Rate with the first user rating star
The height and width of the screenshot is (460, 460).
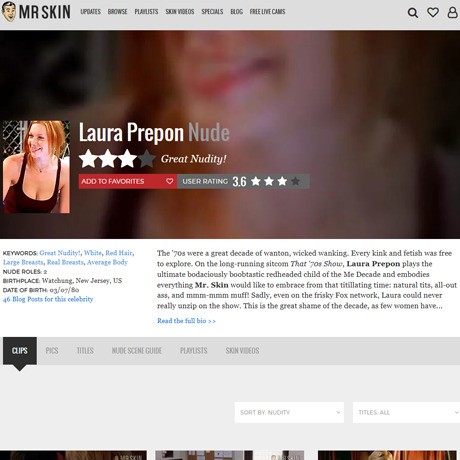(x=256, y=181)
